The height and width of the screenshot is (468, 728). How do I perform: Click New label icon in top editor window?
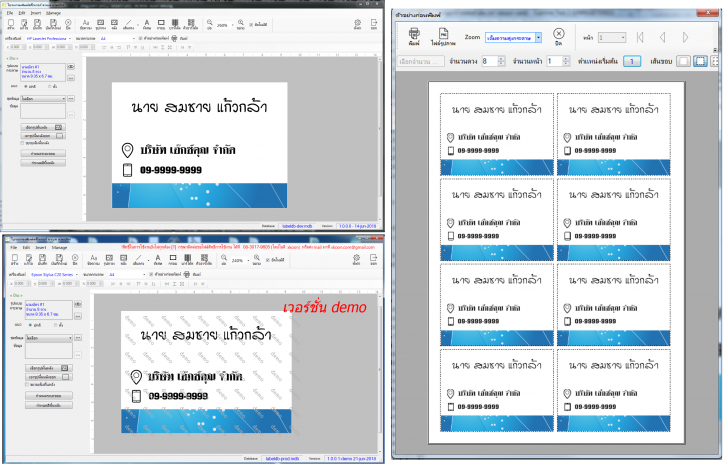tap(11, 24)
